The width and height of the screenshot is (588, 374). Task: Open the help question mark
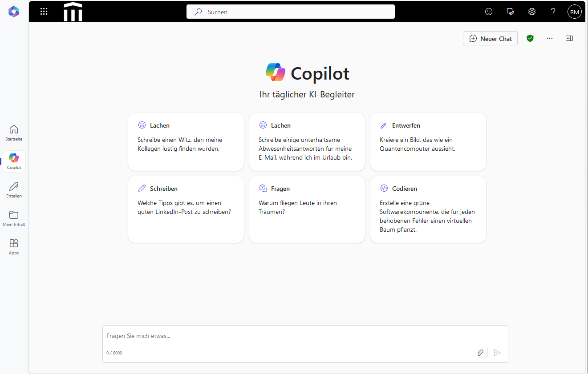click(x=553, y=12)
